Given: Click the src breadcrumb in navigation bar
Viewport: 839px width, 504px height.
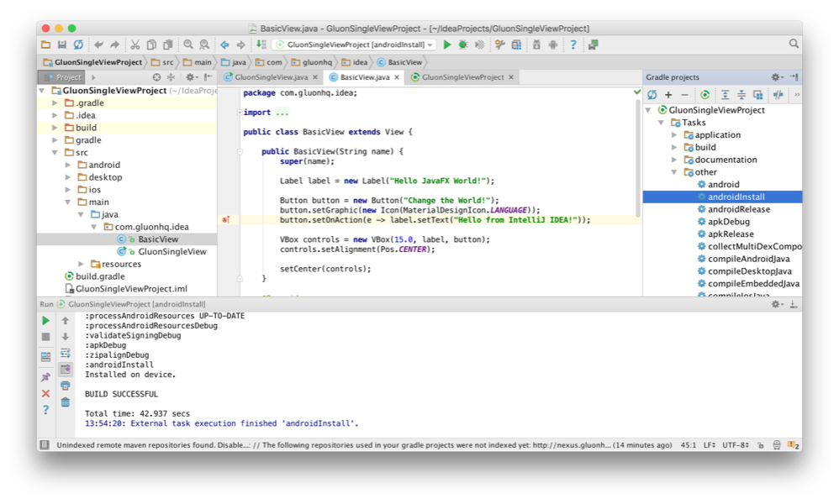Looking at the screenshot, I should tap(163, 62).
